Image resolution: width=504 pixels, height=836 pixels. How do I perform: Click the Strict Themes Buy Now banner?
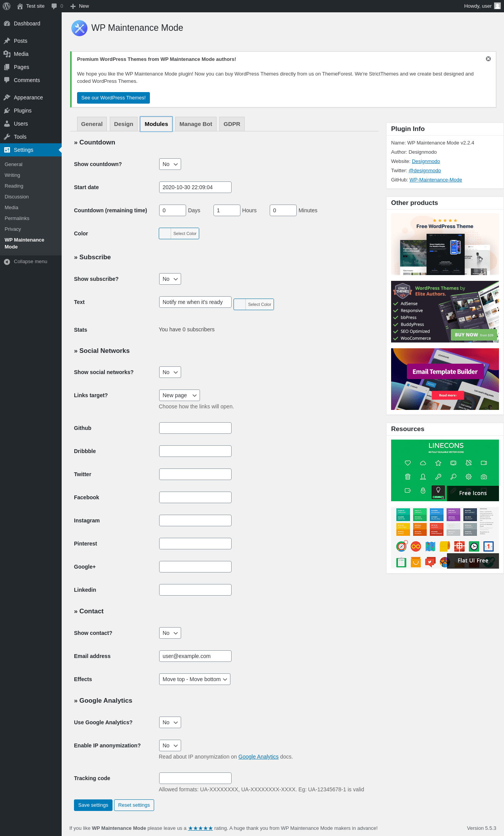click(445, 312)
